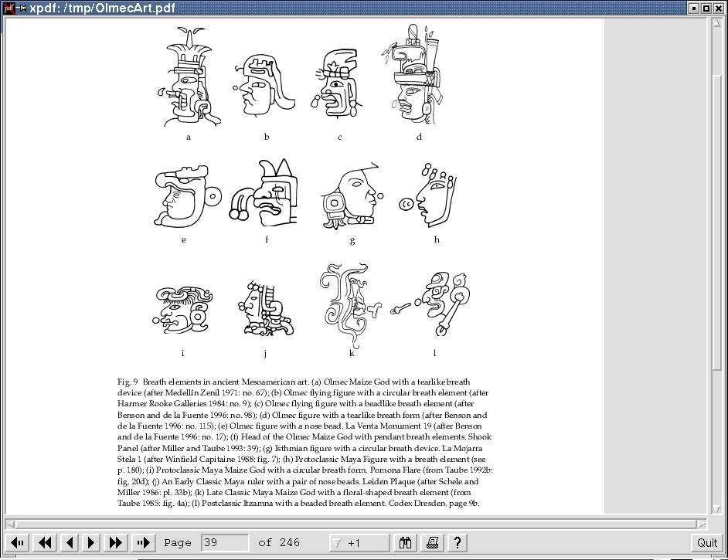This screenshot has height=560, width=728.
Task: Go back in view history
Action: tap(18, 542)
